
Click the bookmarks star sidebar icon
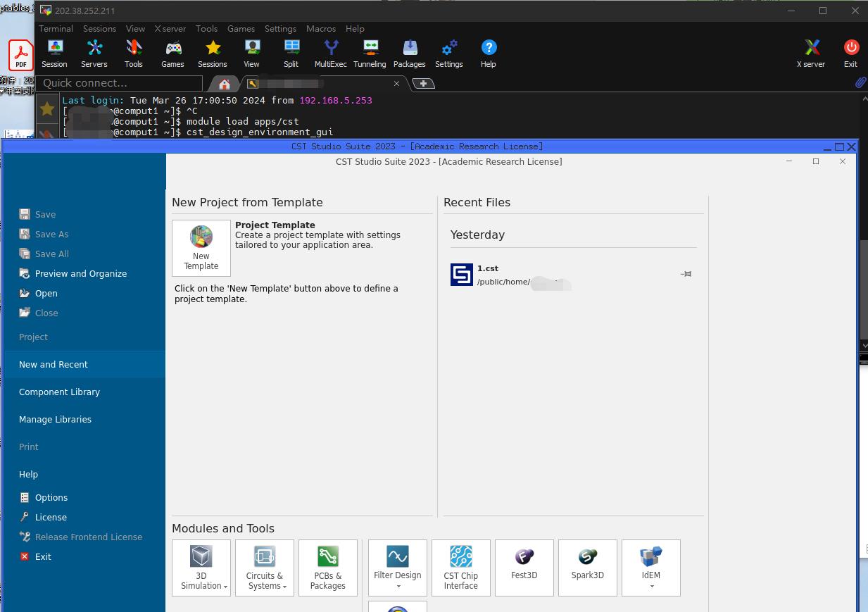(x=46, y=108)
